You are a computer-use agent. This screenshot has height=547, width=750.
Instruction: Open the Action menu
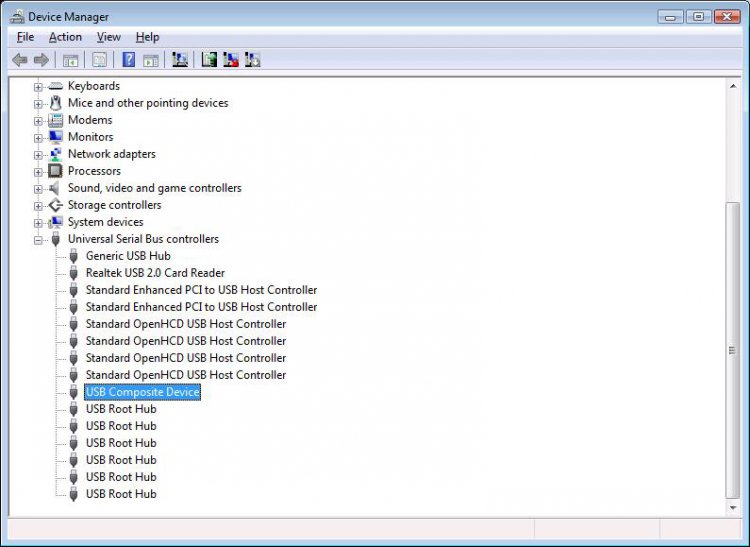(x=65, y=37)
